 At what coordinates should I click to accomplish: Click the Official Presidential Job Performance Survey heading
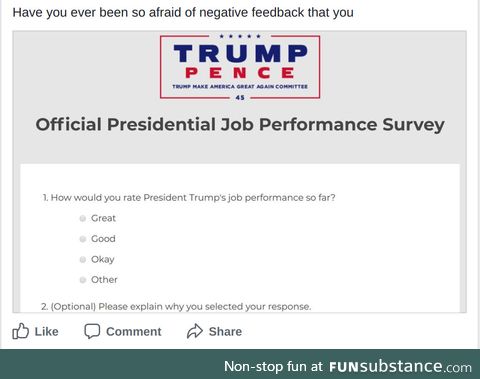(240, 125)
